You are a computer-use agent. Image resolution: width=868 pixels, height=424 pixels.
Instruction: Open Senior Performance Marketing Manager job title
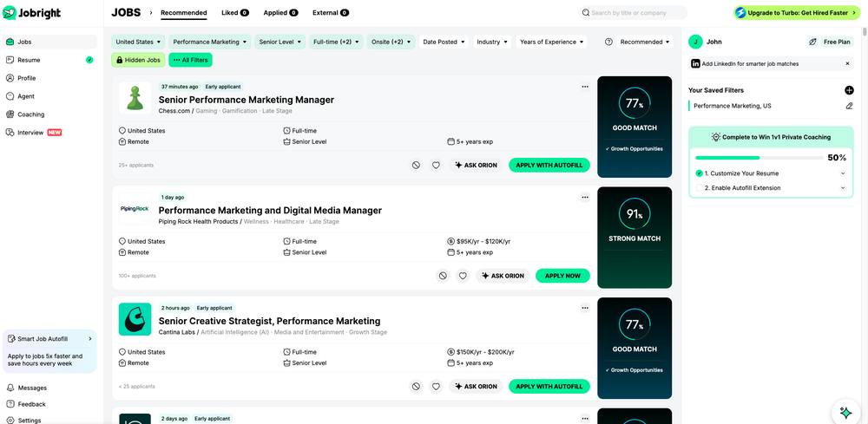(x=247, y=100)
